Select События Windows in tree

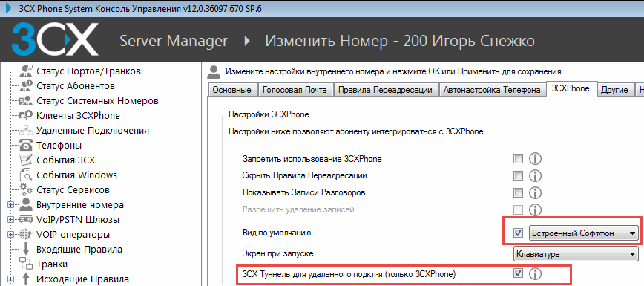pyautogui.click(x=77, y=175)
